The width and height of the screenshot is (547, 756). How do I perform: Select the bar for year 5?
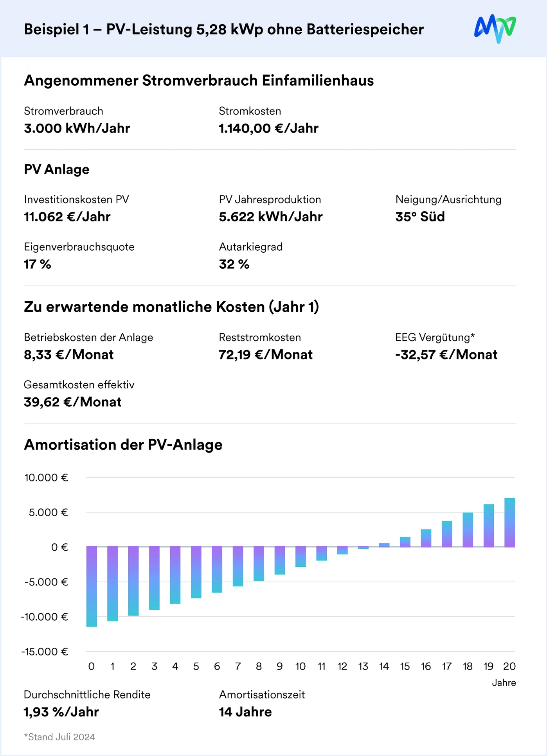click(x=196, y=572)
